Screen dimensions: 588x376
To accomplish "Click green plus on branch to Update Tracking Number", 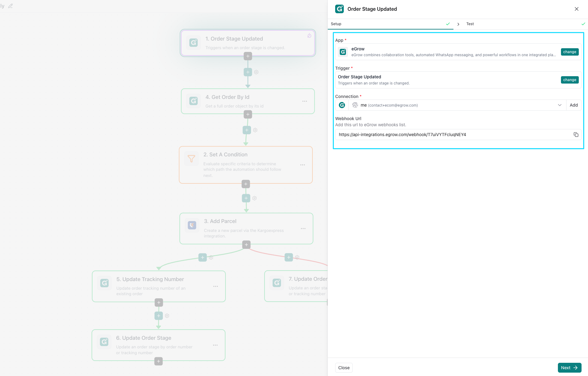I will (x=202, y=257).
